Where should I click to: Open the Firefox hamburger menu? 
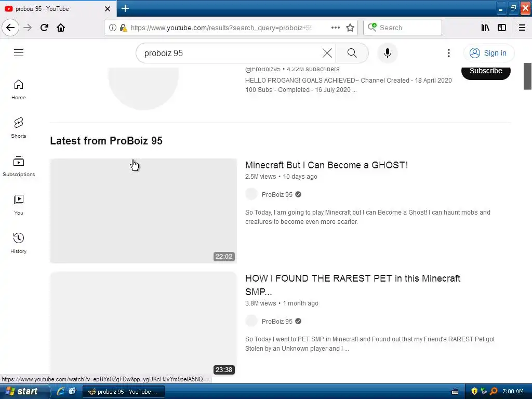click(522, 28)
